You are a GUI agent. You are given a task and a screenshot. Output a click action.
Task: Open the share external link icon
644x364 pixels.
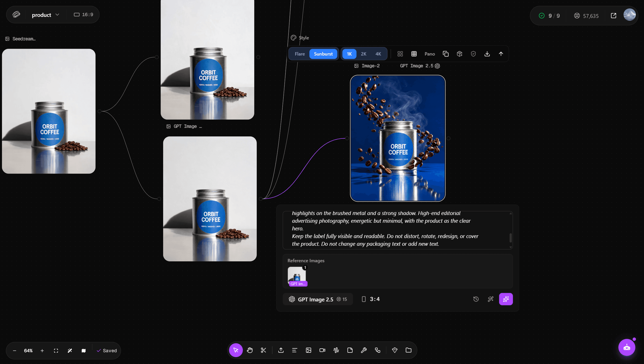[614, 16]
